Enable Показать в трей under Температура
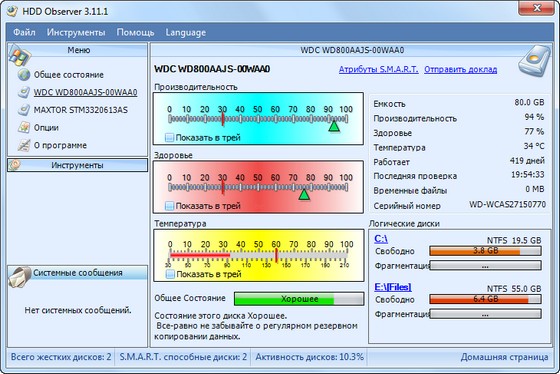This screenshot has height=374, width=560. click(x=170, y=274)
